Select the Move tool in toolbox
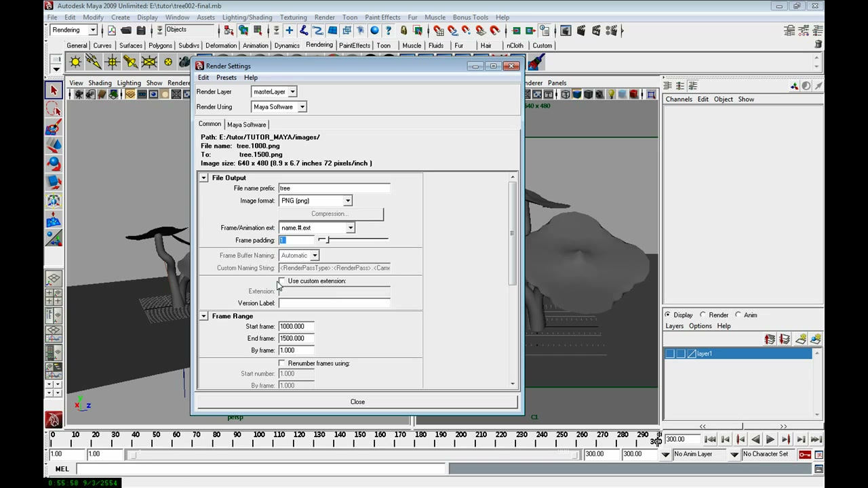 tap(54, 146)
